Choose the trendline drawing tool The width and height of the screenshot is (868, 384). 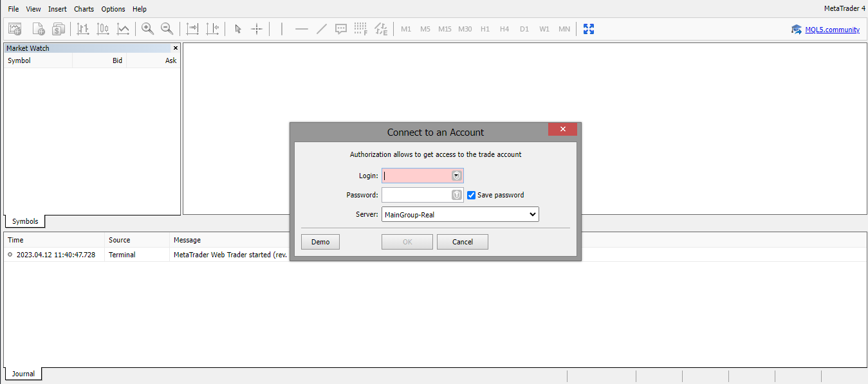click(x=322, y=29)
